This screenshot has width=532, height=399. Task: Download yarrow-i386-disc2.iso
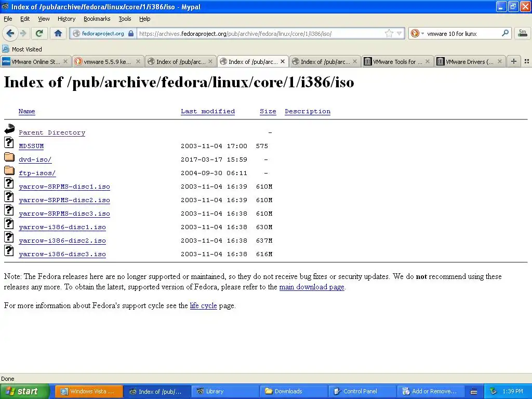tap(62, 241)
